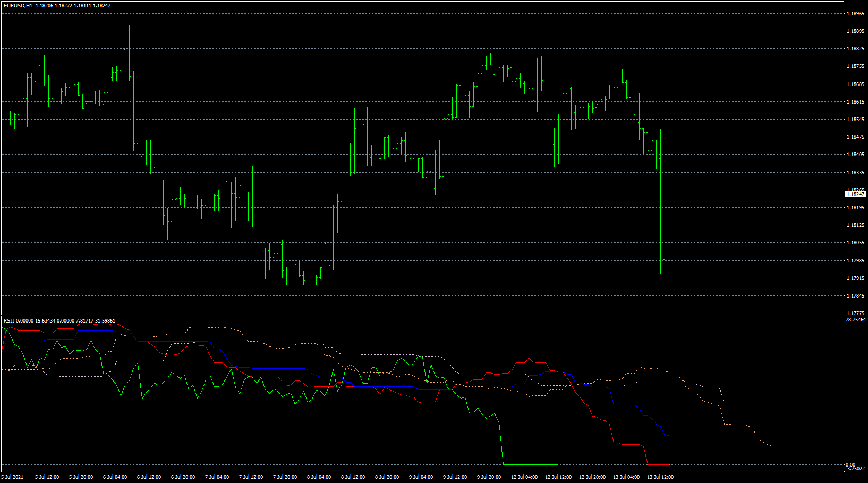Click the 12 Jul 12:00 time label
The image size is (868, 483).
coord(558,477)
